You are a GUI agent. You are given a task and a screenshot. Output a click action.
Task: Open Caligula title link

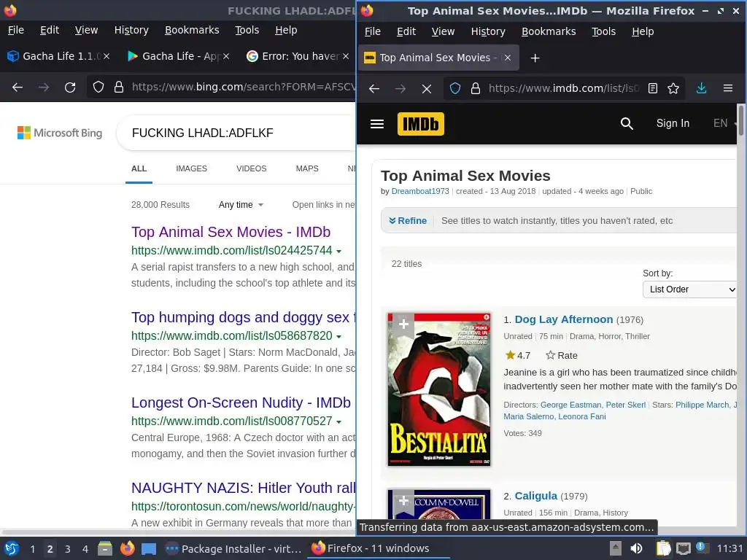pos(536,496)
